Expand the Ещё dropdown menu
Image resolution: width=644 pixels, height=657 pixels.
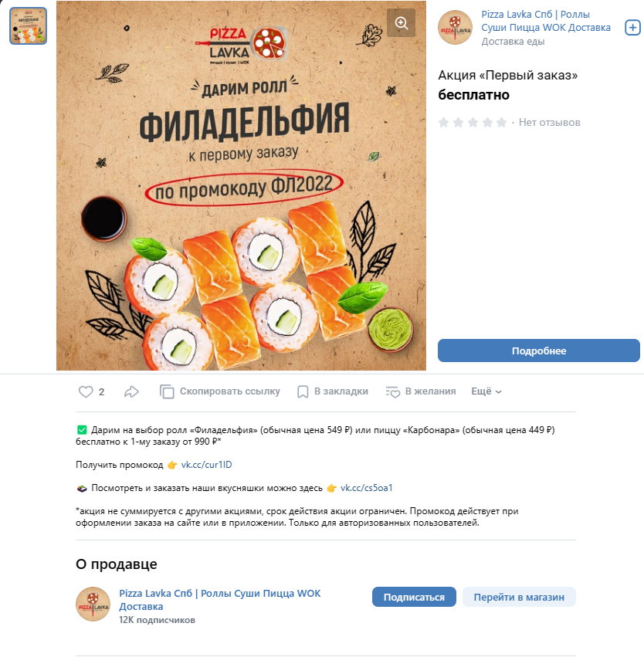486,391
